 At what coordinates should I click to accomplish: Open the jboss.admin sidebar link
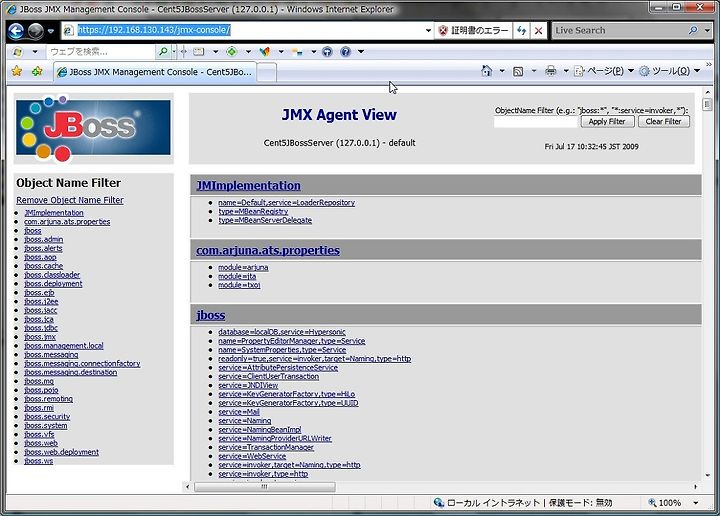coord(44,240)
